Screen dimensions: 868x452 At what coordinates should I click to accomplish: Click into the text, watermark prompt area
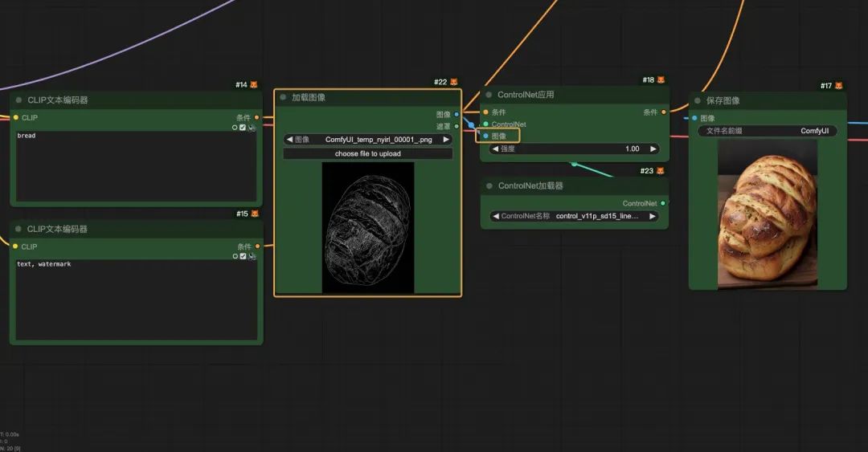[136, 299]
